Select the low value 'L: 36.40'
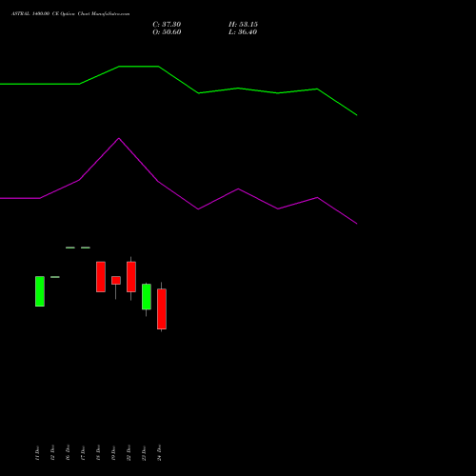This screenshot has width=476, height=476. 243,32
